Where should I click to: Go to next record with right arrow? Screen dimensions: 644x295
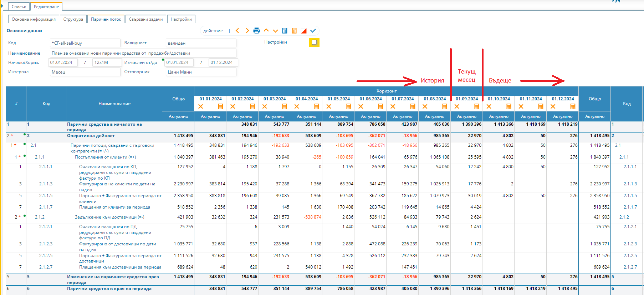(x=247, y=31)
